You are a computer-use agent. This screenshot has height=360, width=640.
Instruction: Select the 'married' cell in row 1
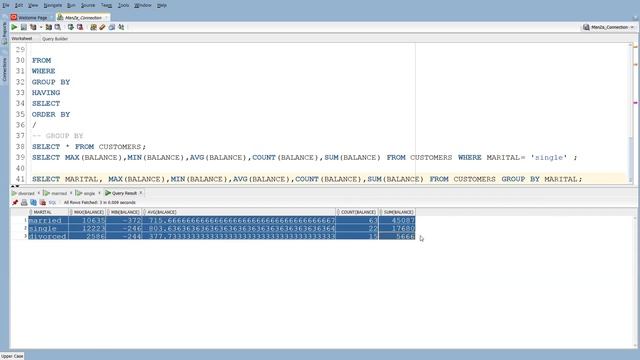(48, 220)
